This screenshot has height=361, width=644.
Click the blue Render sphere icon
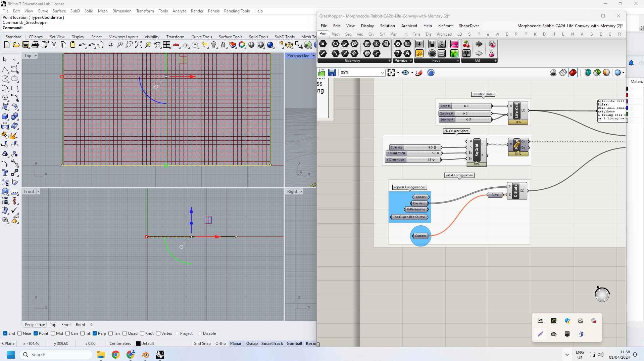[270, 45]
